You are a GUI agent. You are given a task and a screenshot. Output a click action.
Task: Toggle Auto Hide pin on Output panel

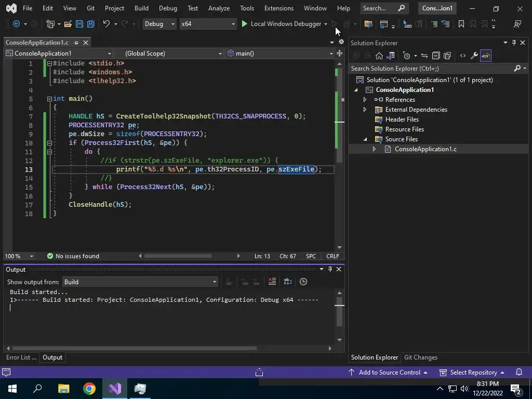point(330,269)
